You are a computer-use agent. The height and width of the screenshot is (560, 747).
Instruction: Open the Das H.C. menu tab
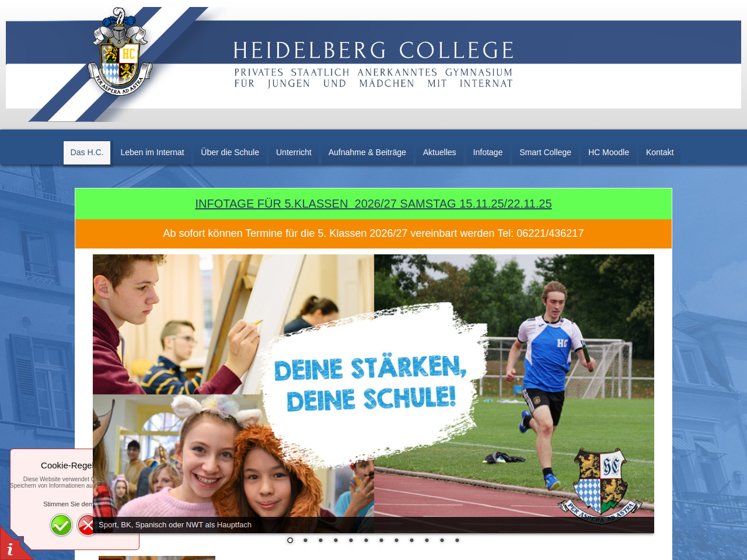click(x=87, y=153)
